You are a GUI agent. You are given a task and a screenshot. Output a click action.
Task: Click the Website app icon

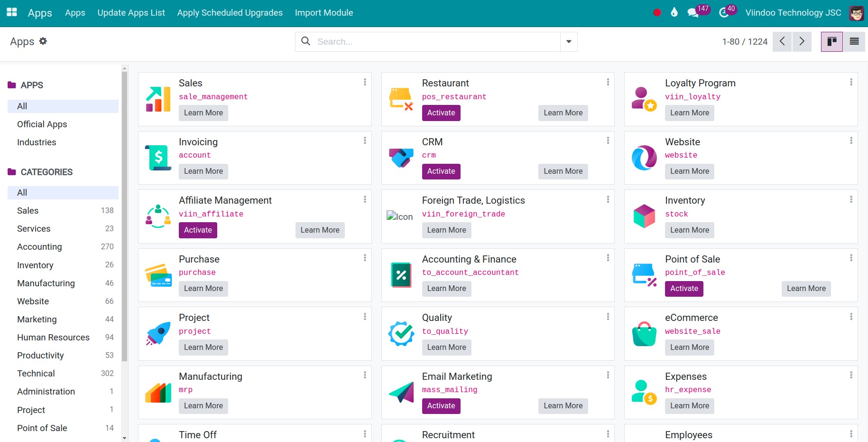tap(644, 158)
